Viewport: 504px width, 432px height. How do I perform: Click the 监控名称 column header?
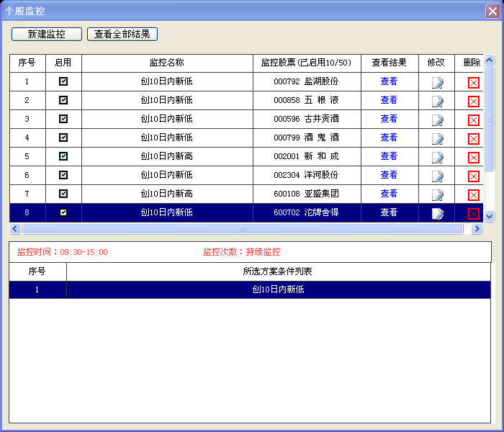(167, 63)
